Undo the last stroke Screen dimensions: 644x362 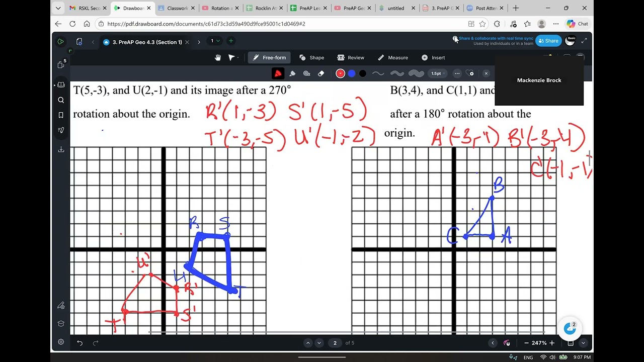(x=79, y=343)
